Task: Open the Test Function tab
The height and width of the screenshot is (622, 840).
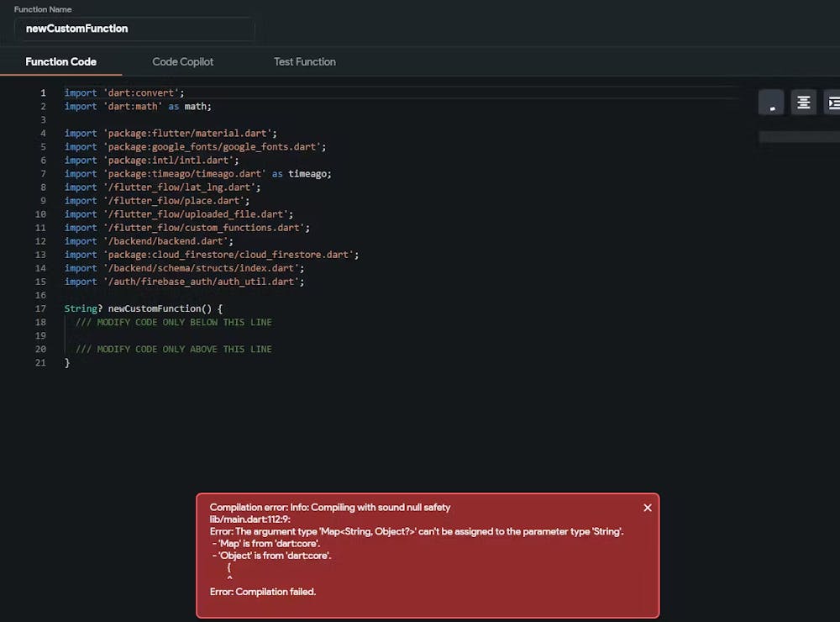Action: point(304,61)
